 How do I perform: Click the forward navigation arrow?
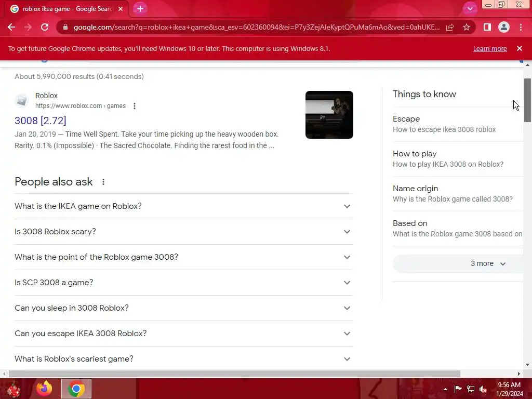pyautogui.click(x=28, y=27)
